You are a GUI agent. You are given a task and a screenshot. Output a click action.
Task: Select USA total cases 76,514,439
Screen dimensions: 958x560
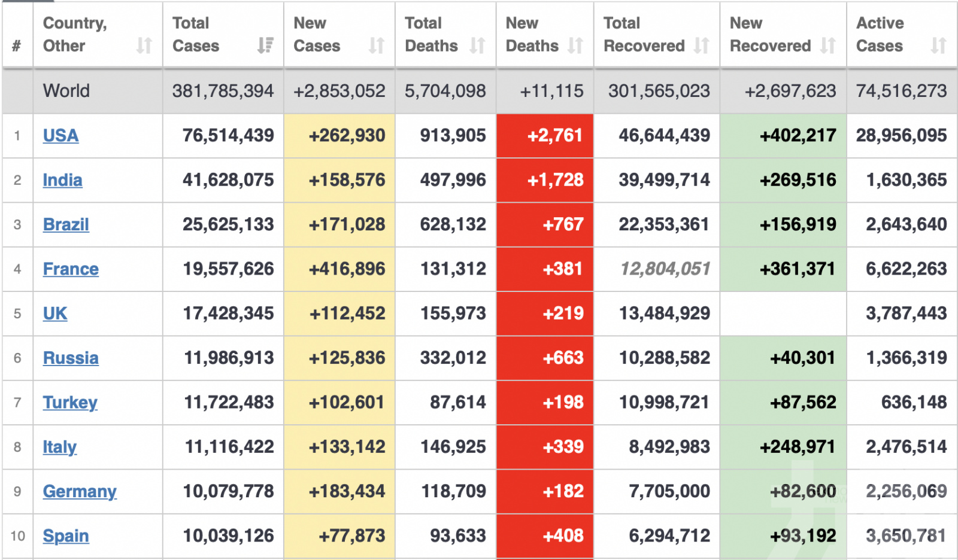pos(228,136)
